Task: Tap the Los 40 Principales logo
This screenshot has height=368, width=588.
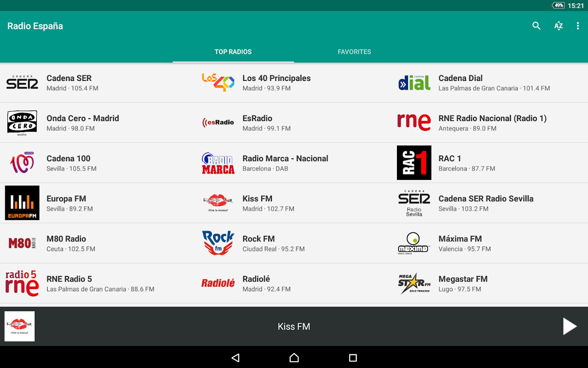Action: (x=218, y=82)
